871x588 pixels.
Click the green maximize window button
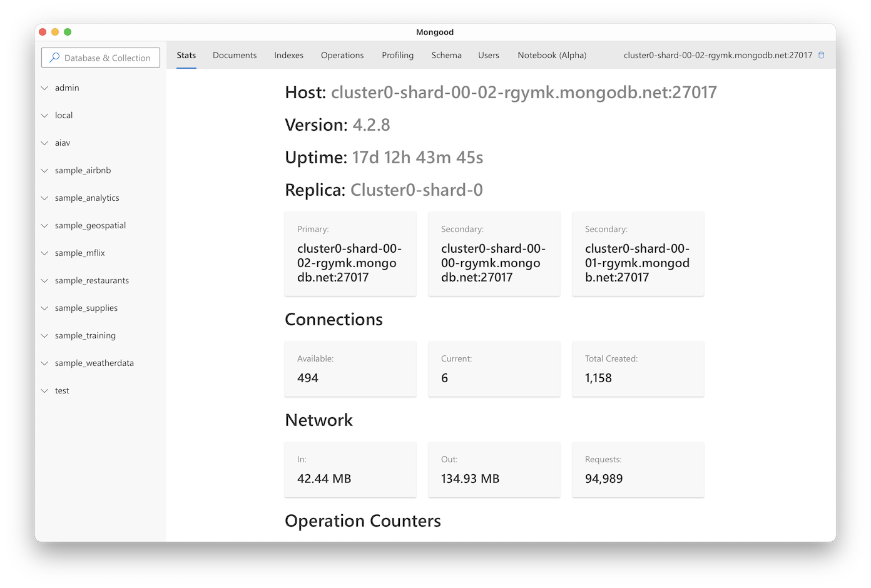68,32
